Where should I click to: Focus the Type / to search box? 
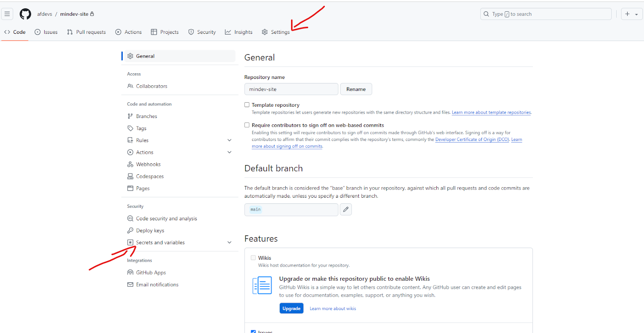click(546, 14)
